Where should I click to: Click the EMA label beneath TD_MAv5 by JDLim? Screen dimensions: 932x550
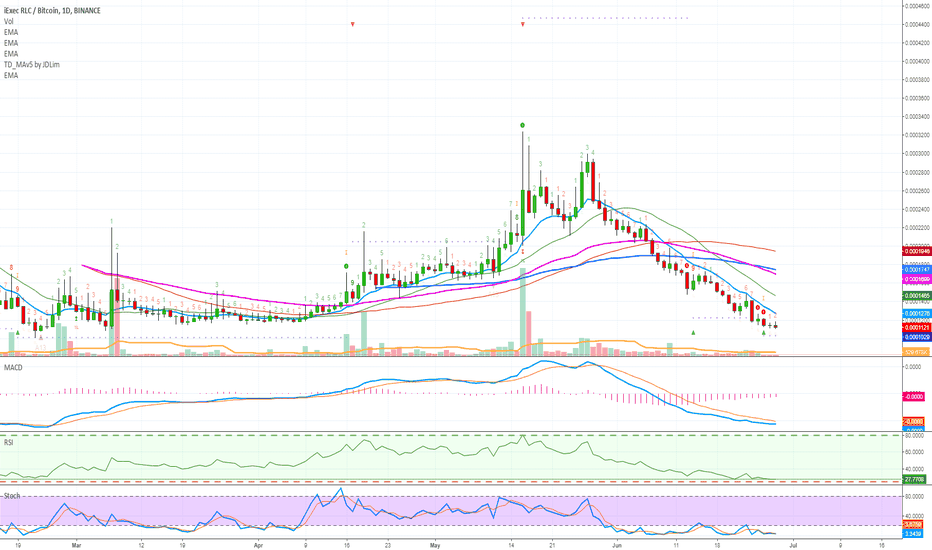(x=11, y=76)
